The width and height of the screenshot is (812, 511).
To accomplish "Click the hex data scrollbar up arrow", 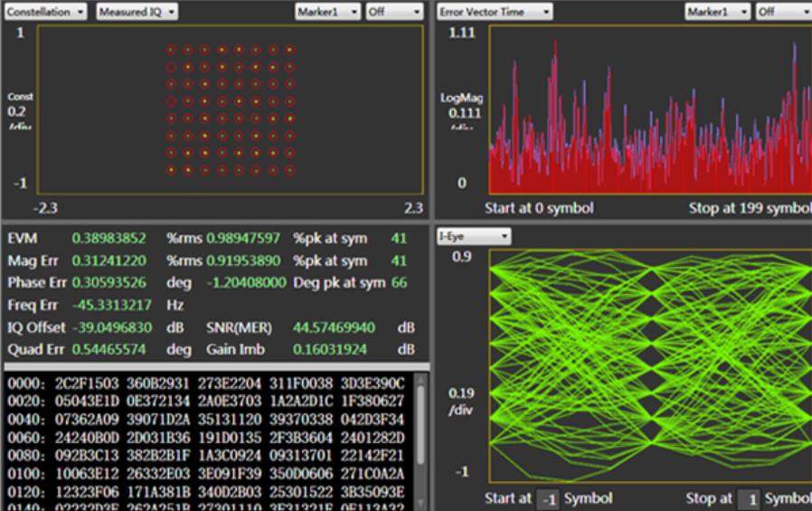I will pos(421,380).
